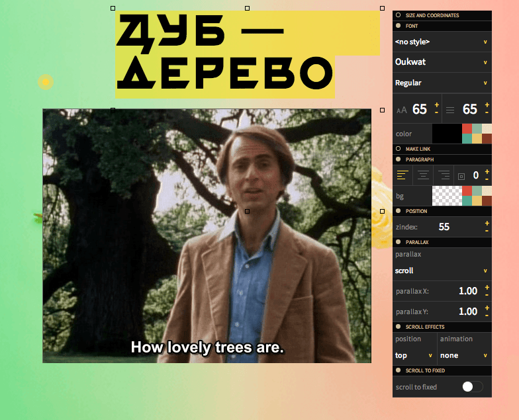Open the black text color picker
519x420 pixels.
[x=447, y=134]
